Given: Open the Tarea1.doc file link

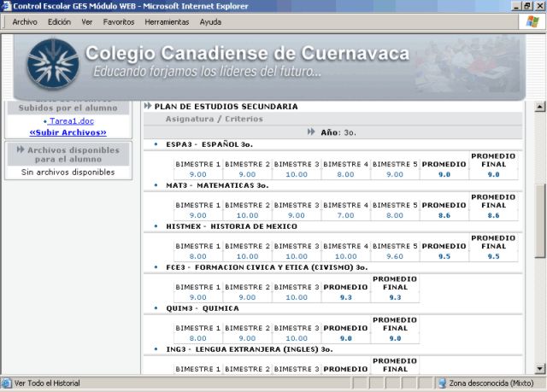Looking at the screenshot, I should coord(70,121).
